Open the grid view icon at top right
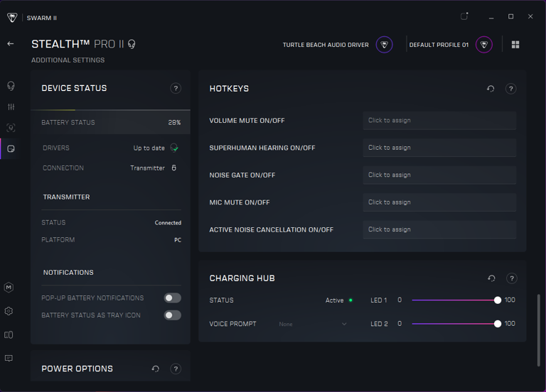This screenshot has width=546, height=392. [515, 45]
